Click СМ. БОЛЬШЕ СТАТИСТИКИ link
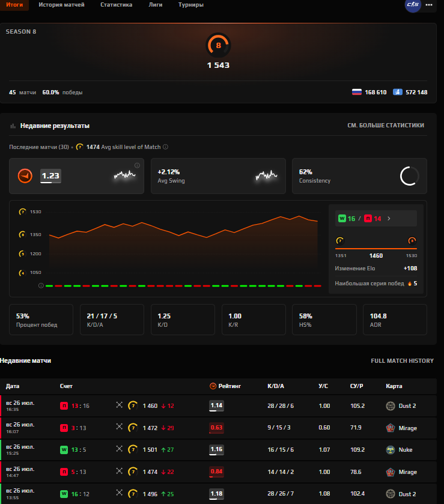The width and height of the screenshot is (444, 504). [386, 126]
